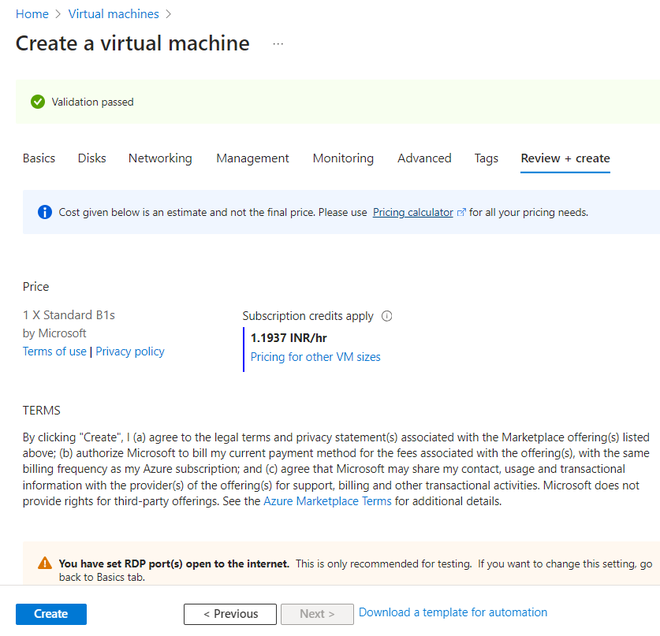Open the Management tab
This screenshot has height=636, width=660.
[x=253, y=158]
